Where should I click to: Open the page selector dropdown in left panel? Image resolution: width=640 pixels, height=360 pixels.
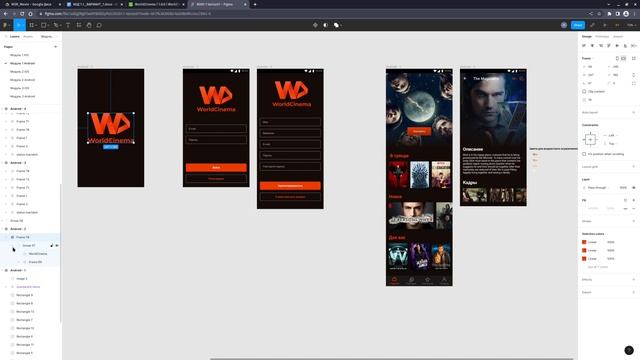[x=48, y=36]
